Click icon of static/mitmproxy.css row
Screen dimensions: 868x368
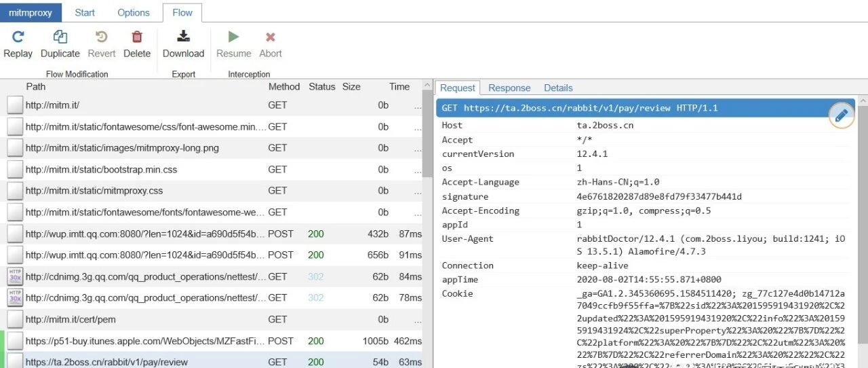15,191
